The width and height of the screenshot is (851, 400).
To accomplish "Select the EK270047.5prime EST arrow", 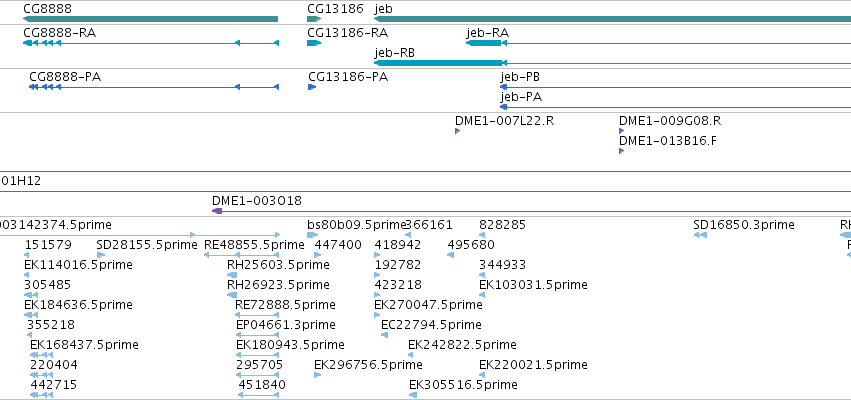I will tap(377, 315).
